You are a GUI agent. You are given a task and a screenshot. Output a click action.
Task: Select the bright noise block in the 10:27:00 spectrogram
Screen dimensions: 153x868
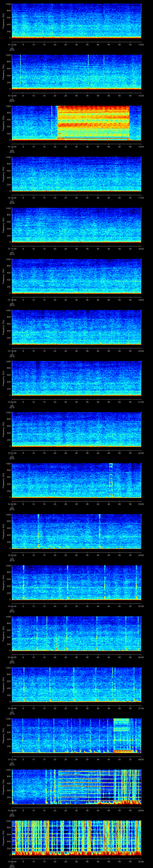click(x=121, y=736)
